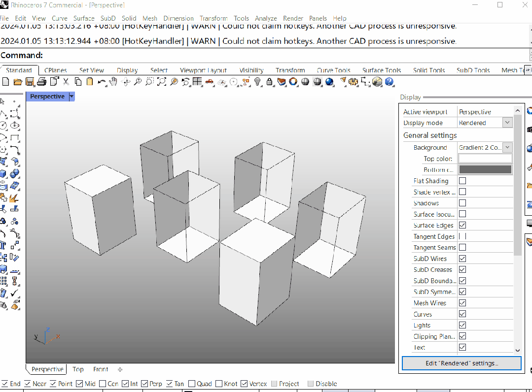532x392 pixels.
Task: Toggle the Quad object snap
Action: (192, 384)
